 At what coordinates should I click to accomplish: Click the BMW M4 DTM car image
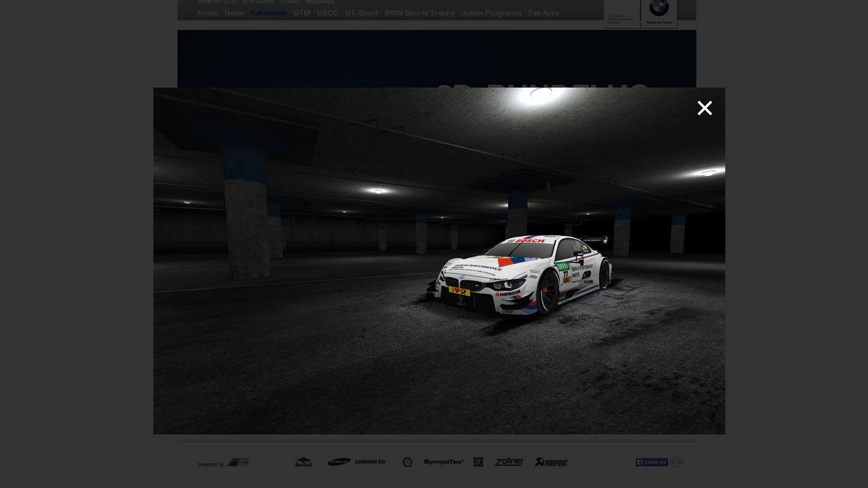(439, 261)
